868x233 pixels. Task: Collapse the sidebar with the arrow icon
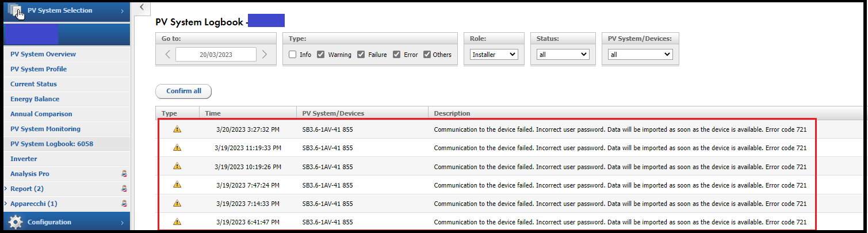(x=142, y=7)
